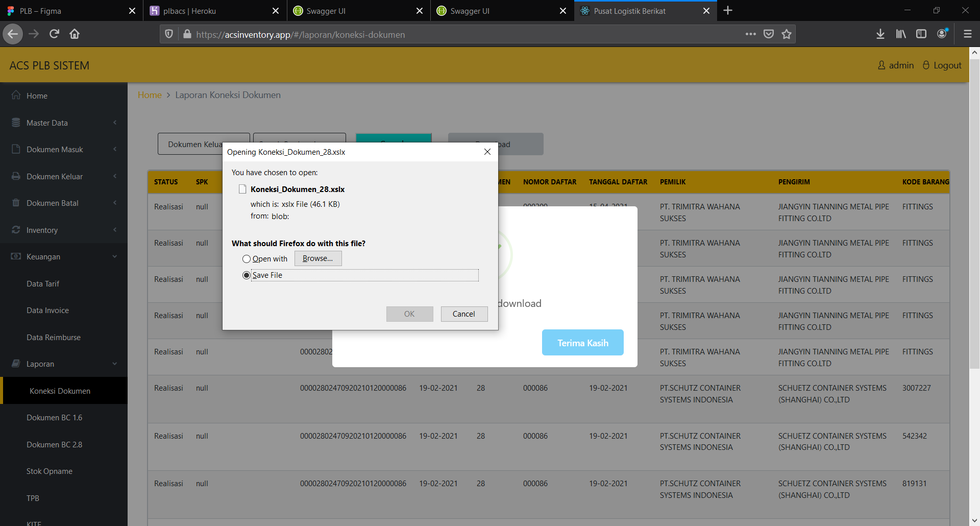
Task: Select the Save File radio option
Action: 247,275
